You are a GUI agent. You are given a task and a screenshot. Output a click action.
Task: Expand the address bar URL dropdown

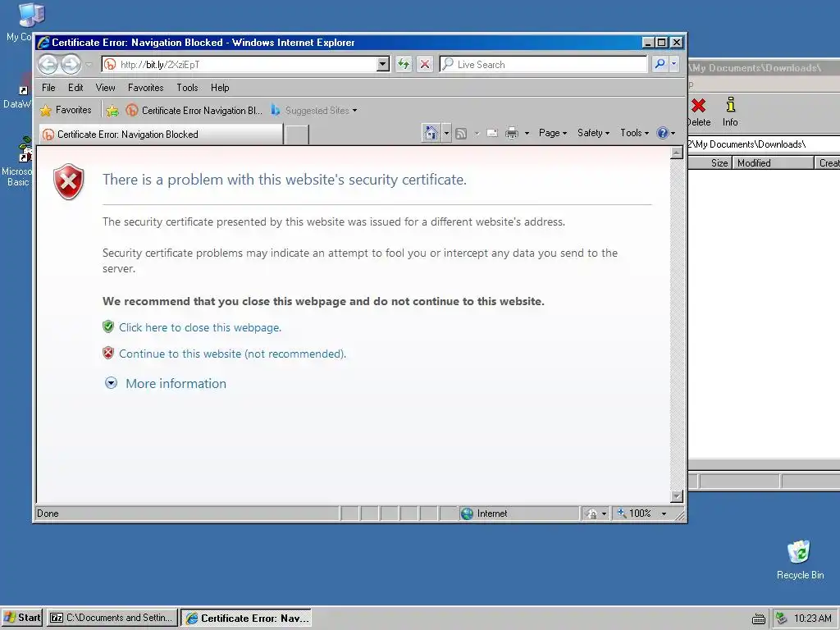tap(382, 65)
